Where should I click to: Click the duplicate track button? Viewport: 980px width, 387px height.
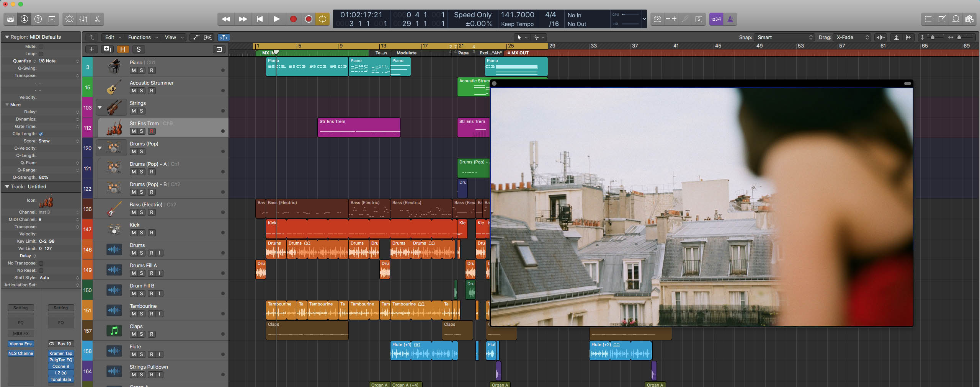107,49
